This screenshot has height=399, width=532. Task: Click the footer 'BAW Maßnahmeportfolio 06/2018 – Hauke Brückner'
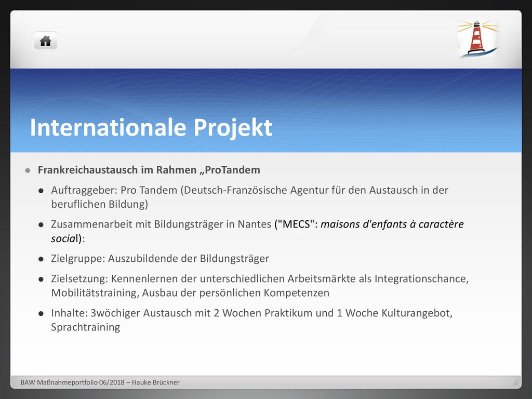click(100, 382)
